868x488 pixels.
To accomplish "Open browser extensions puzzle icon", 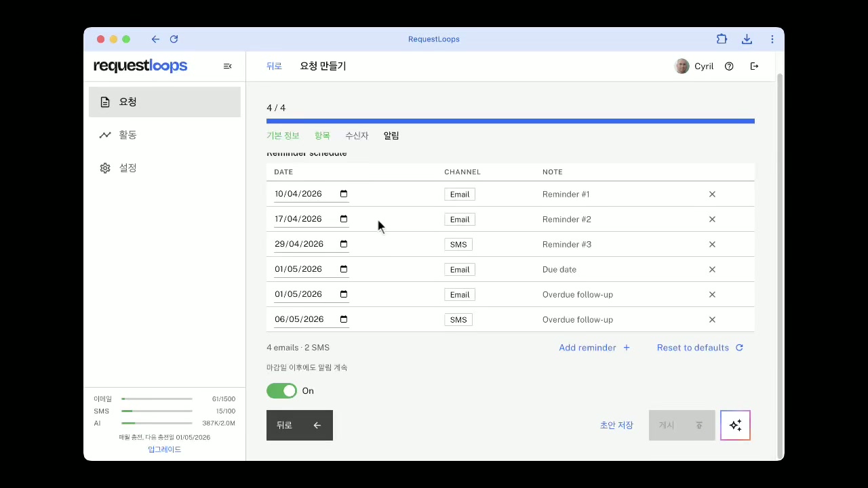I will (x=722, y=39).
